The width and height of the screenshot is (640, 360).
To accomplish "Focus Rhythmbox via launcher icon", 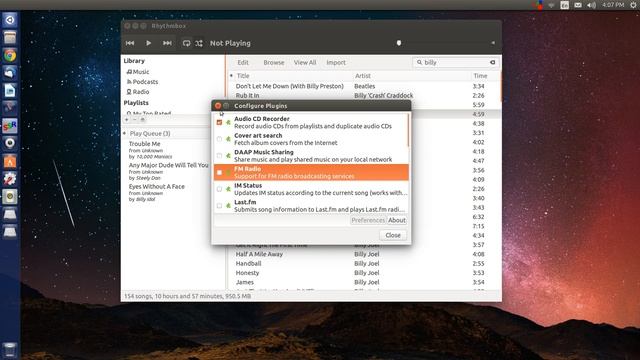I will coord(10,196).
